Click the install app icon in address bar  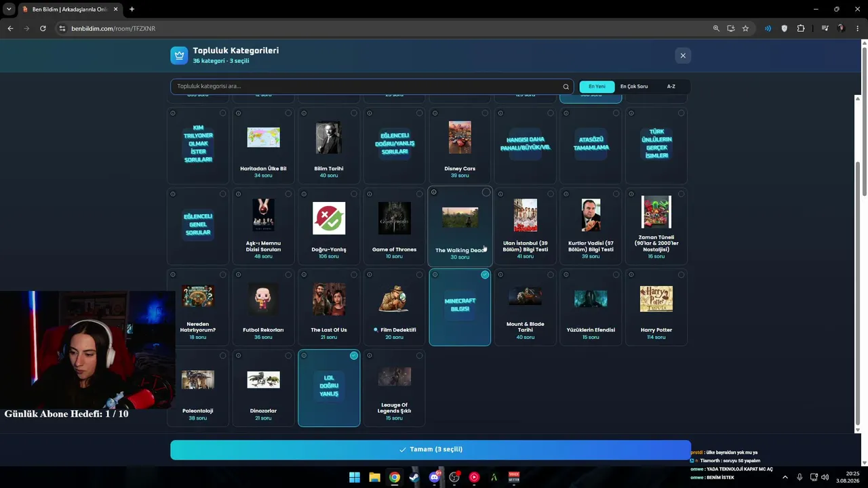click(731, 28)
